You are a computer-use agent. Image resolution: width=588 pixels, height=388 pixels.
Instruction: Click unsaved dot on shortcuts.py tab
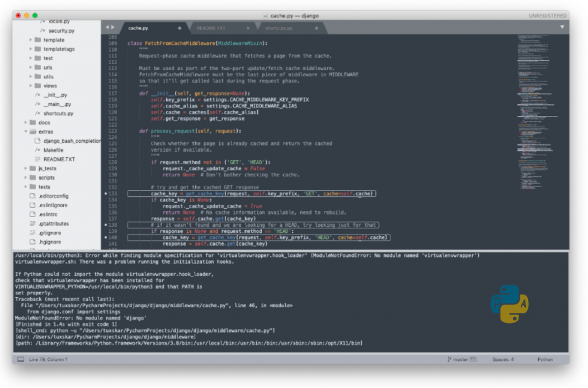point(316,28)
